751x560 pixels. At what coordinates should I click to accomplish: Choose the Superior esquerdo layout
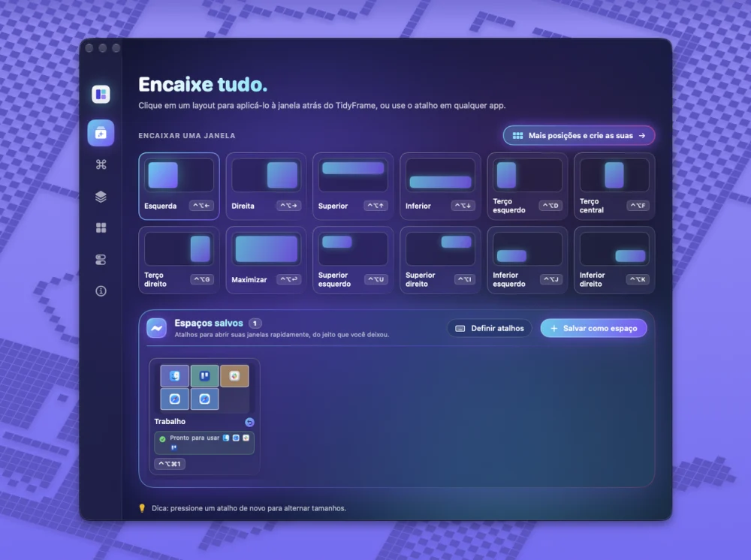coord(353,260)
